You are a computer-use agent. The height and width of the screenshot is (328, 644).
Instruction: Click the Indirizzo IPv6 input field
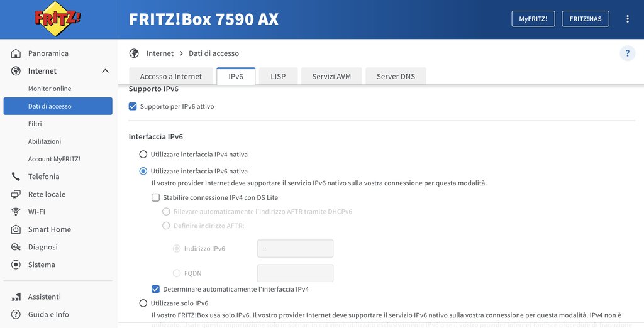pyautogui.click(x=296, y=249)
